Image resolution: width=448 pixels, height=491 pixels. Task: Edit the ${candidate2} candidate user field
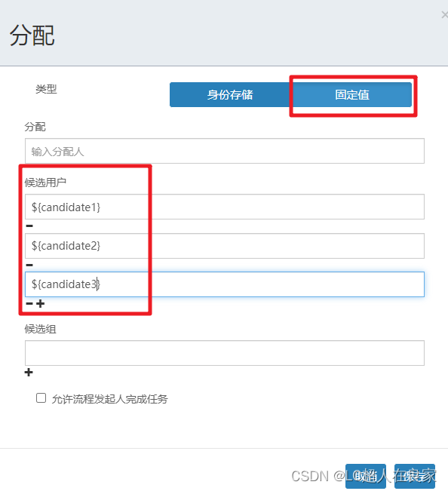pyautogui.click(x=225, y=246)
